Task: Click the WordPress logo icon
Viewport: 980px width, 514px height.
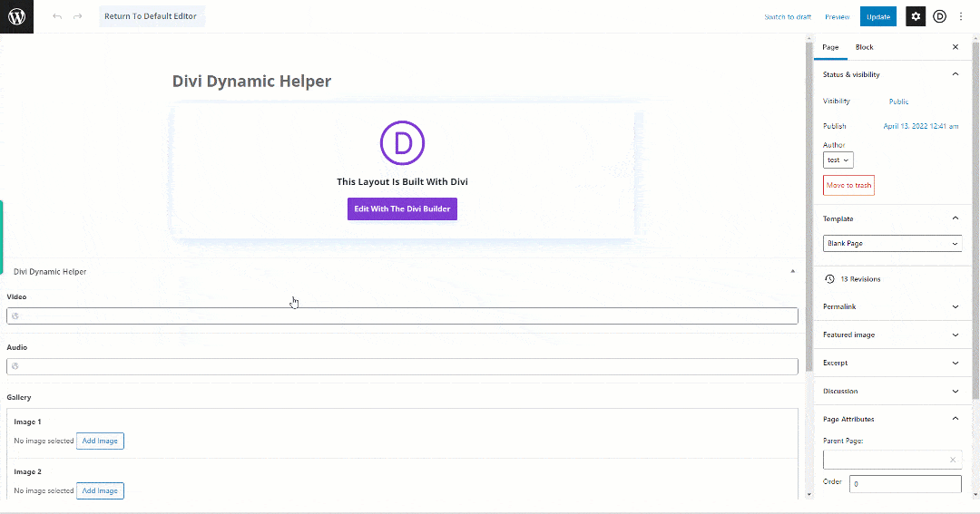Action: pos(17,16)
